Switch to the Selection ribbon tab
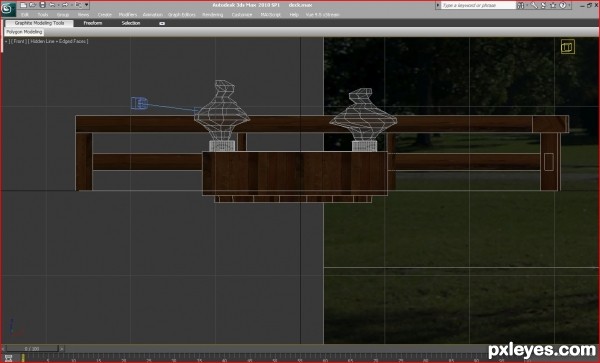 tap(131, 23)
